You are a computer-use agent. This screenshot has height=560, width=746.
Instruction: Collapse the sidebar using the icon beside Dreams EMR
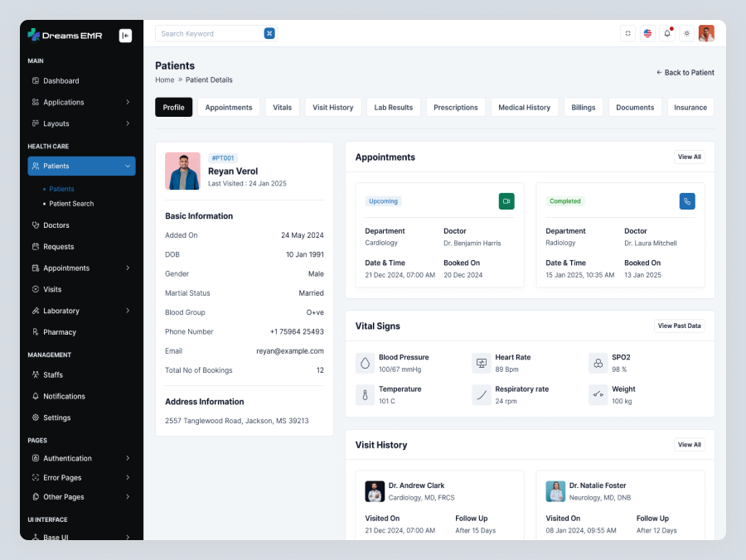coord(125,35)
